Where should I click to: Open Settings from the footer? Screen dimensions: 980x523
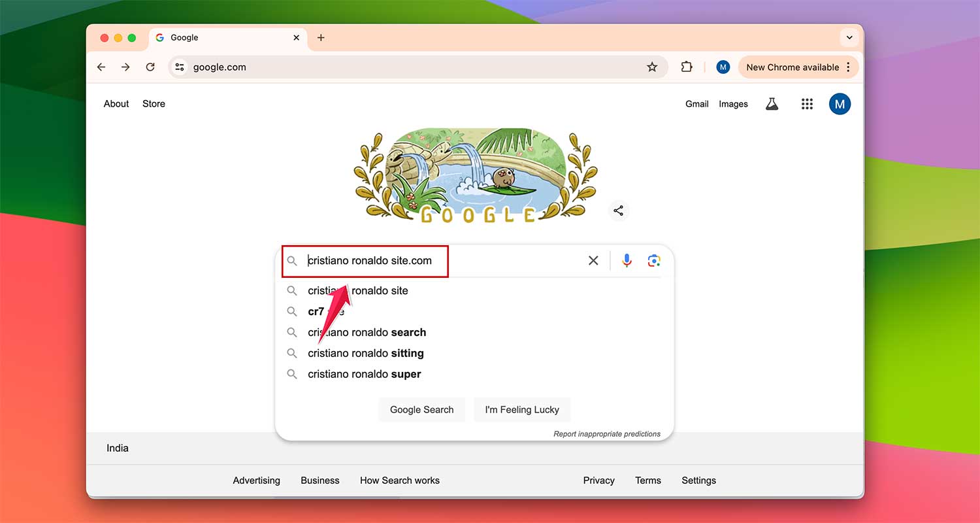point(698,480)
